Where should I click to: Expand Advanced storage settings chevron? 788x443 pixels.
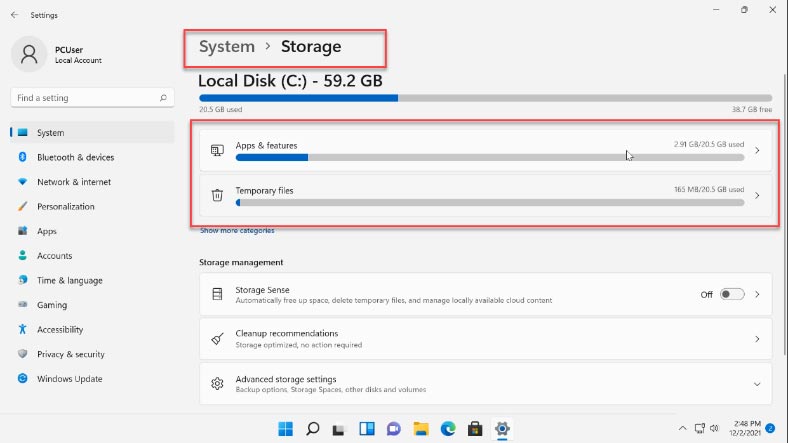coord(757,384)
